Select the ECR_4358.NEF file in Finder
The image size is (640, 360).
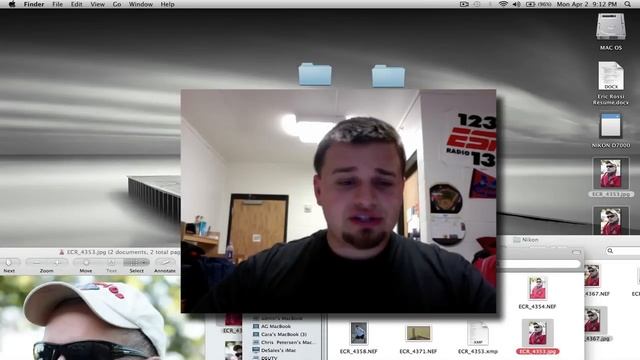359,338
